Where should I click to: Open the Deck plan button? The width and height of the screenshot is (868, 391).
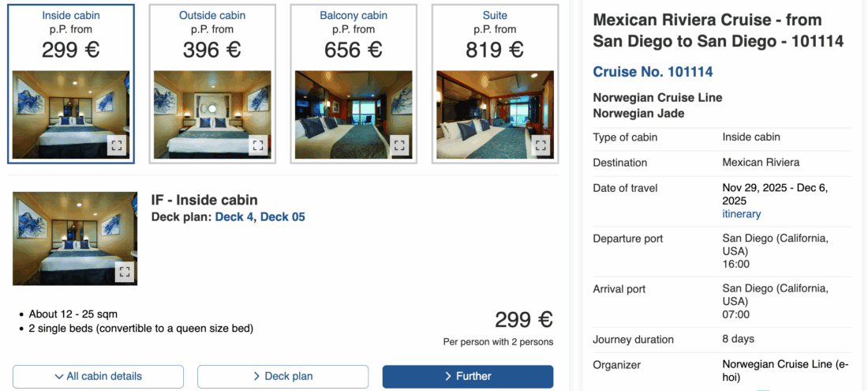click(282, 377)
